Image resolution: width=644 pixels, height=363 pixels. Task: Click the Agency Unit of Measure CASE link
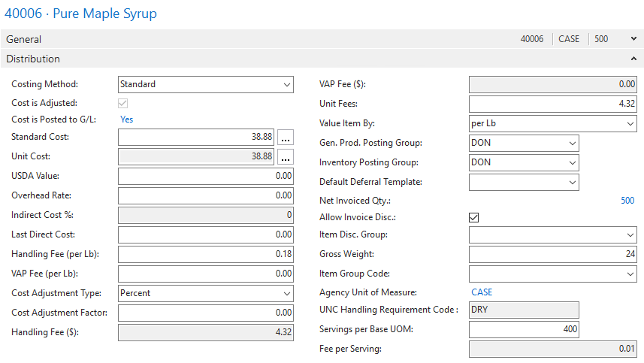pos(482,292)
